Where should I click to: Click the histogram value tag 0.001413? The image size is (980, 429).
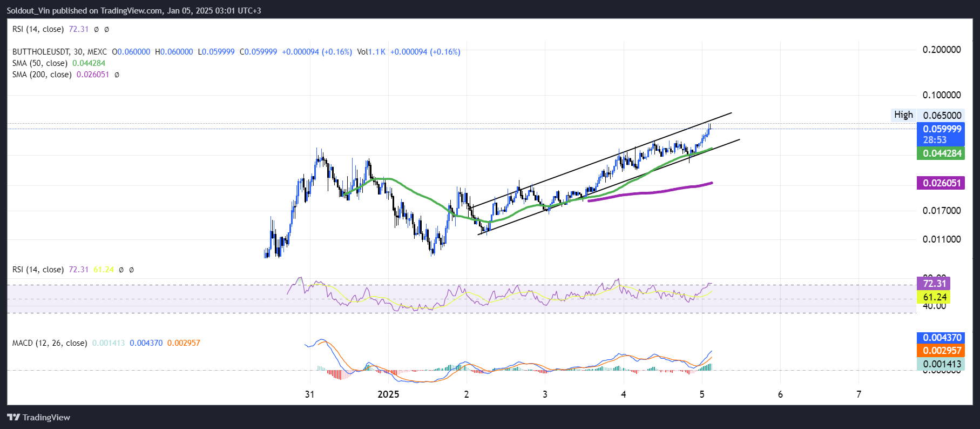pos(942,364)
